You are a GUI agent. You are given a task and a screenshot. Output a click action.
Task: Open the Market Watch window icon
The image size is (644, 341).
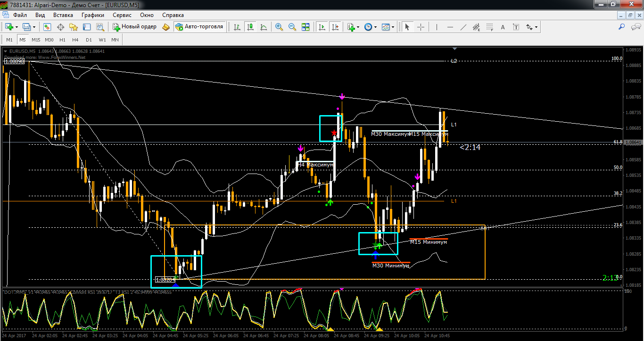tap(48, 27)
